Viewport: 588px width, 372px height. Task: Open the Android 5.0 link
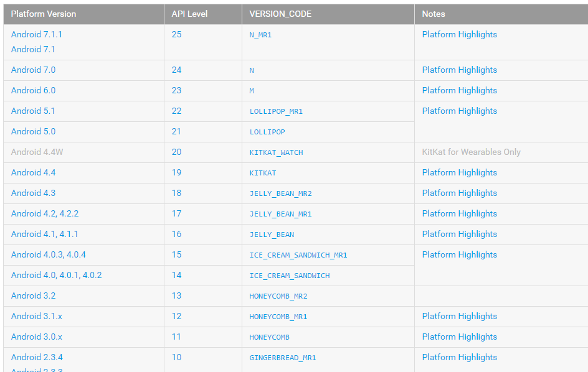click(34, 132)
